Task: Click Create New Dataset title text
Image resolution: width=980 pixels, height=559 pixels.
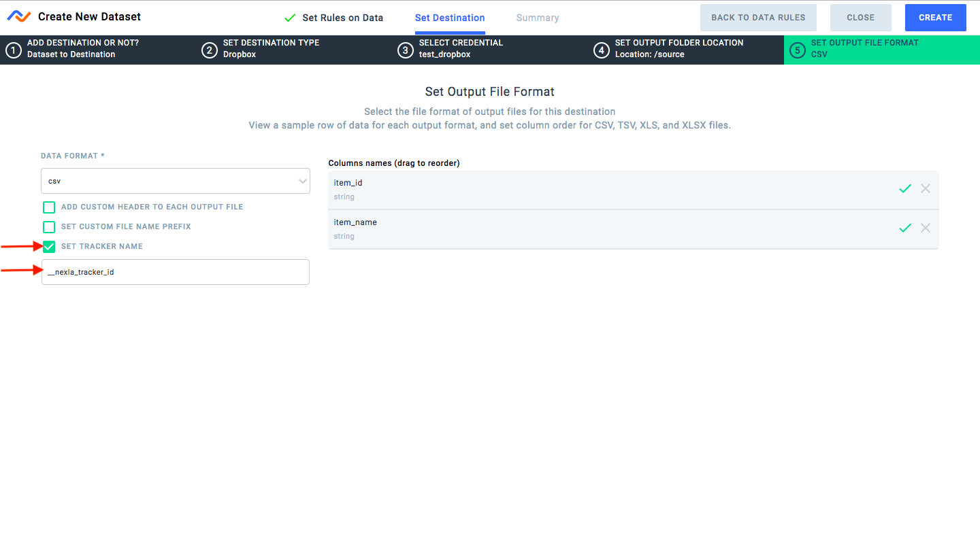Action: [89, 16]
